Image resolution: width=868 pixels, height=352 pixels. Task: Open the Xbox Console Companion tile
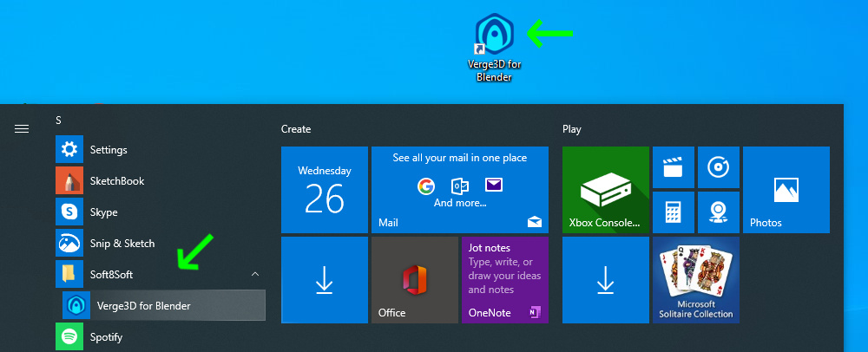pos(606,190)
